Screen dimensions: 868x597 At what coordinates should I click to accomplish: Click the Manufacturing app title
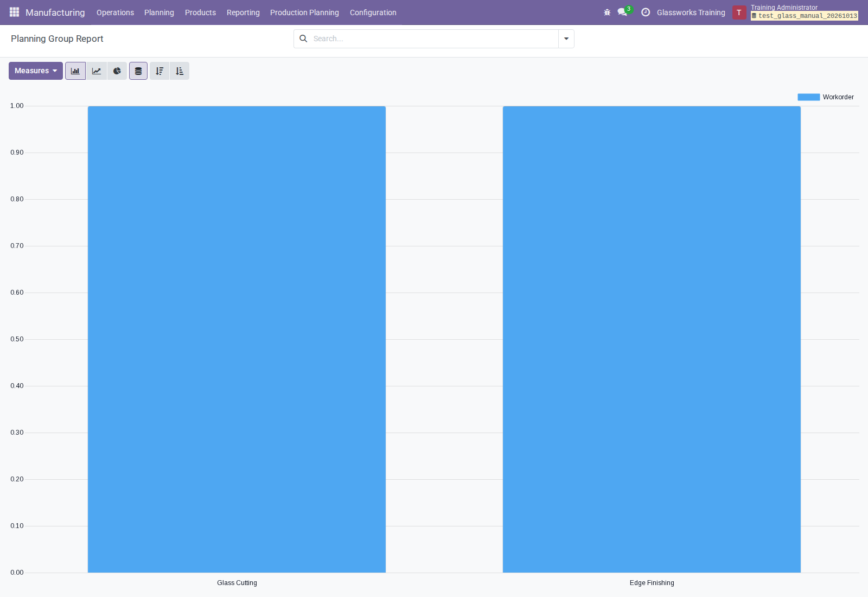pos(55,12)
